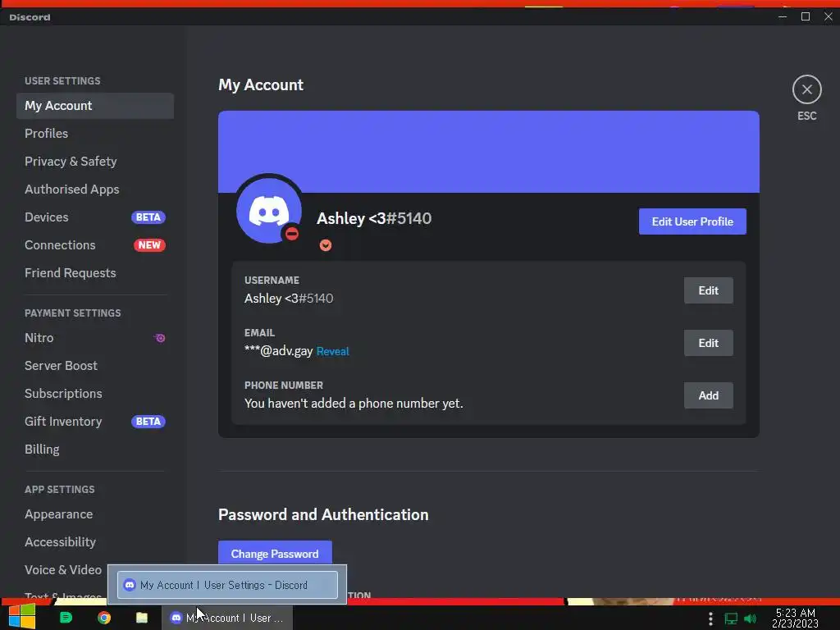Image resolution: width=840 pixels, height=630 pixels.
Task: Click the My Account page heading
Action: [x=261, y=85]
